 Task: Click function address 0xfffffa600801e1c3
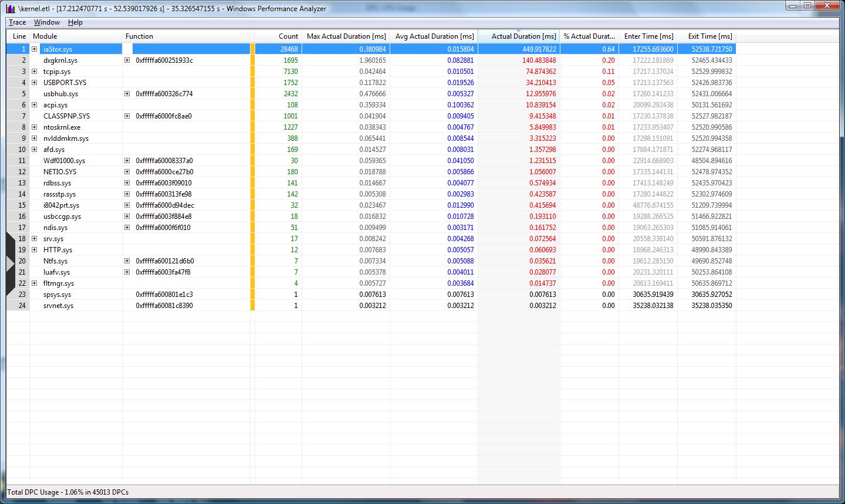coord(164,295)
